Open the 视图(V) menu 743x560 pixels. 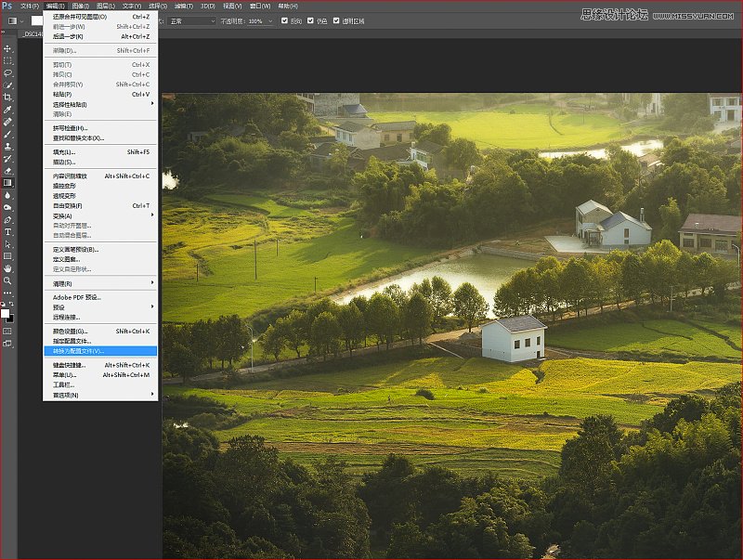coord(232,7)
